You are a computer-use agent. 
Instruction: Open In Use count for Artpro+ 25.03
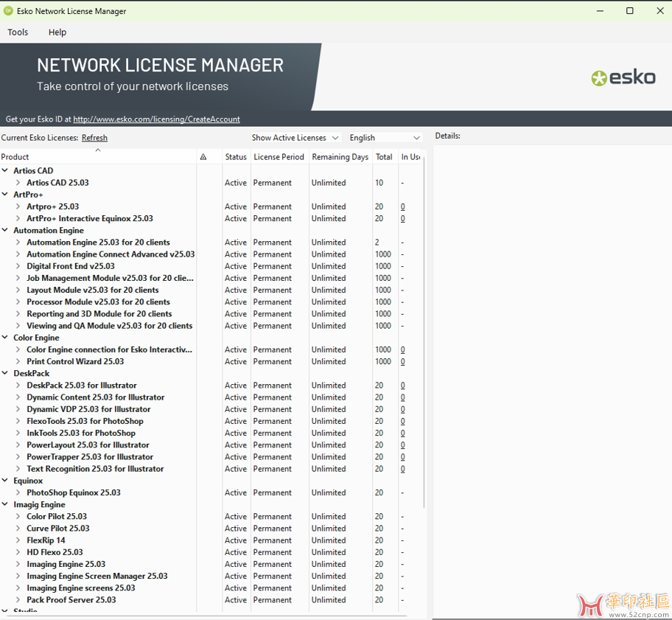[x=403, y=206]
